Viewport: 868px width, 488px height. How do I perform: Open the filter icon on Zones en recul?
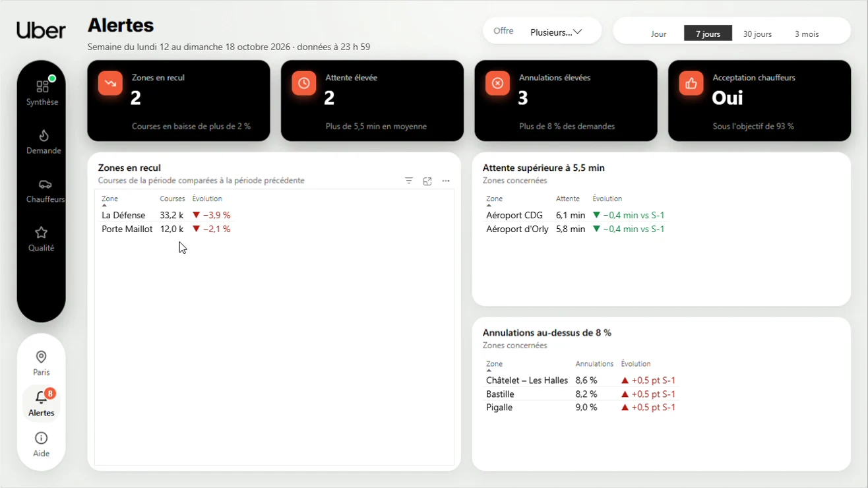pyautogui.click(x=409, y=181)
